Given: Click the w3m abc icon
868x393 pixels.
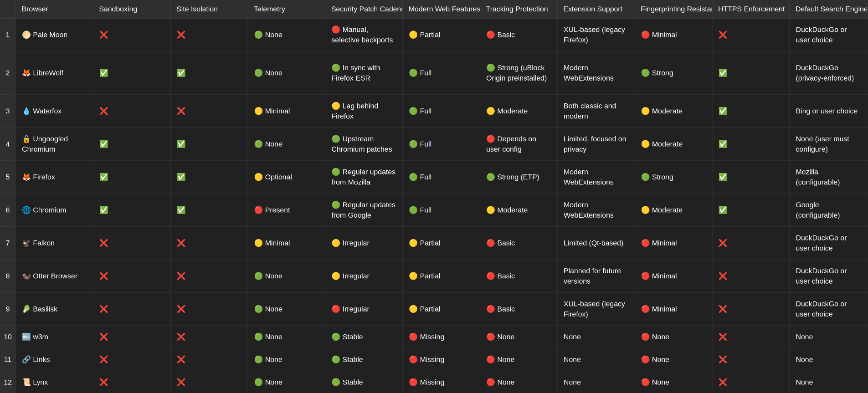Looking at the screenshot, I should [x=26, y=337].
